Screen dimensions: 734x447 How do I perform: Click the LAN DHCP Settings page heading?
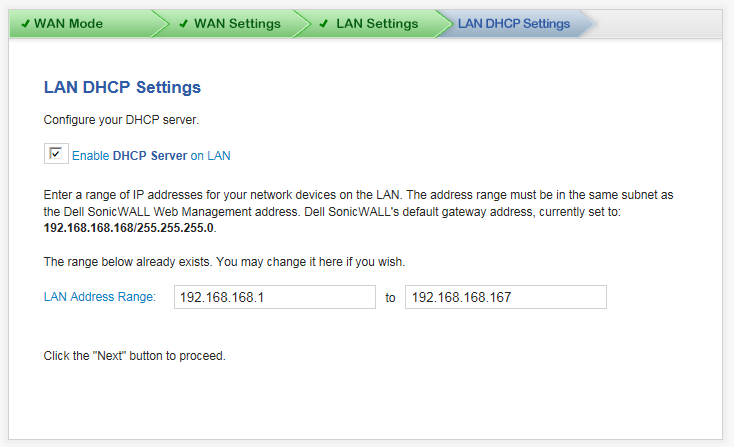tap(122, 88)
